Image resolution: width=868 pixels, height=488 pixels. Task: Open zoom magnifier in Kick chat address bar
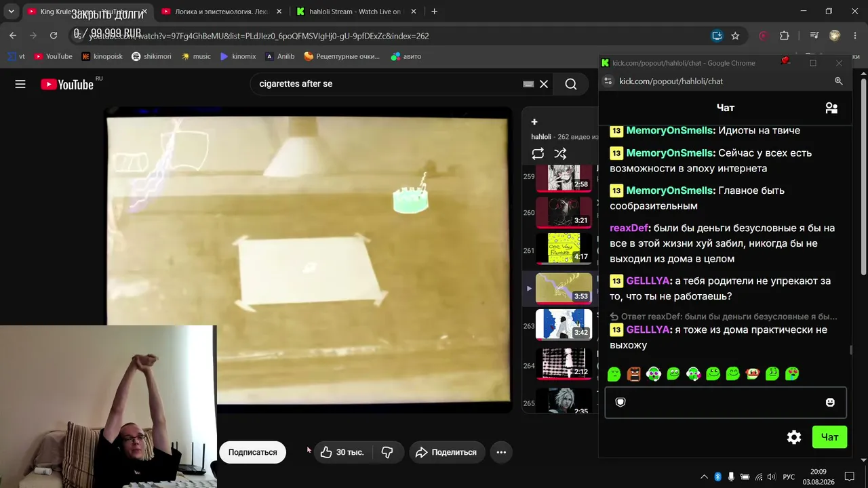839,81
